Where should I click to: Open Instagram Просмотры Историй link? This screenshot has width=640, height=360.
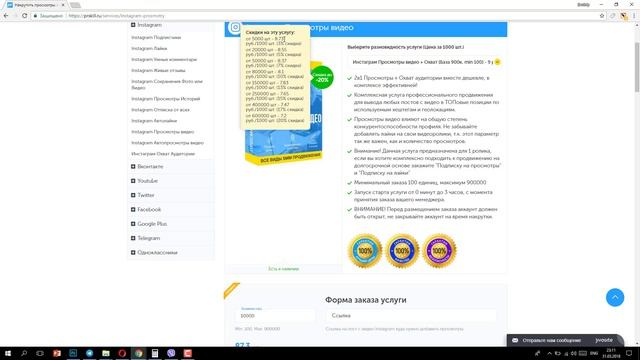(166, 99)
